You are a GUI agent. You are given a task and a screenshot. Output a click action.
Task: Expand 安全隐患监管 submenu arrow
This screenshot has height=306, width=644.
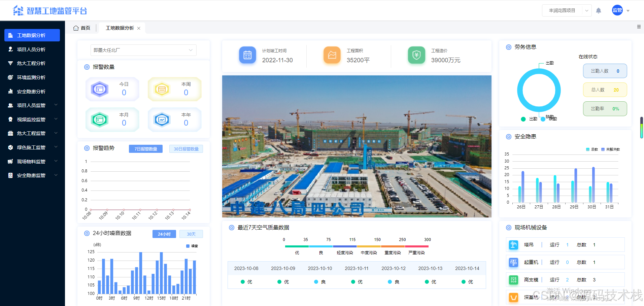point(56,175)
